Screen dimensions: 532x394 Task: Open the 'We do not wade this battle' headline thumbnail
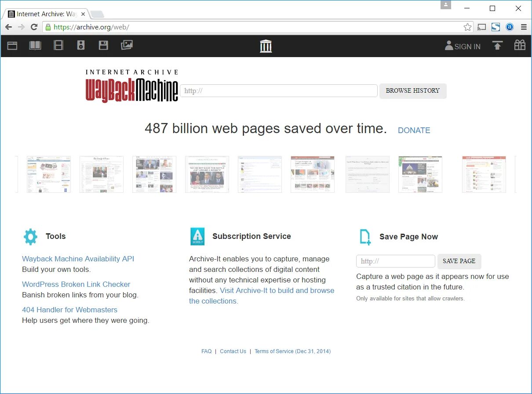coord(207,174)
